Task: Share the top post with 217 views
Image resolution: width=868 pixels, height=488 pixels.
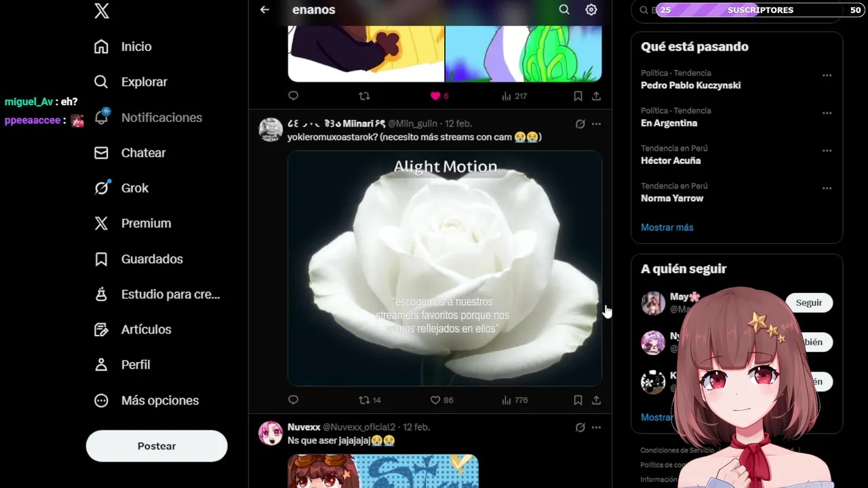Action: [596, 96]
